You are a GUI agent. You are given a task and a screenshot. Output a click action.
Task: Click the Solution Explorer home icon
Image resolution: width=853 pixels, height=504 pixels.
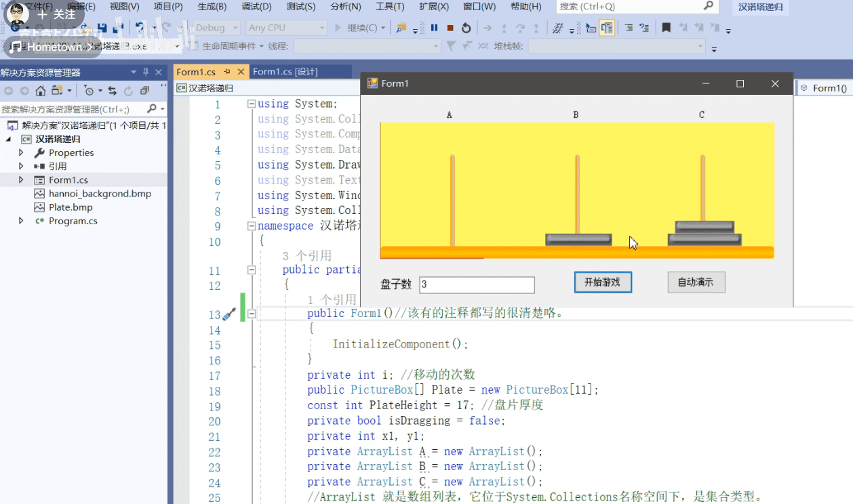pyautogui.click(x=41, y=91)
